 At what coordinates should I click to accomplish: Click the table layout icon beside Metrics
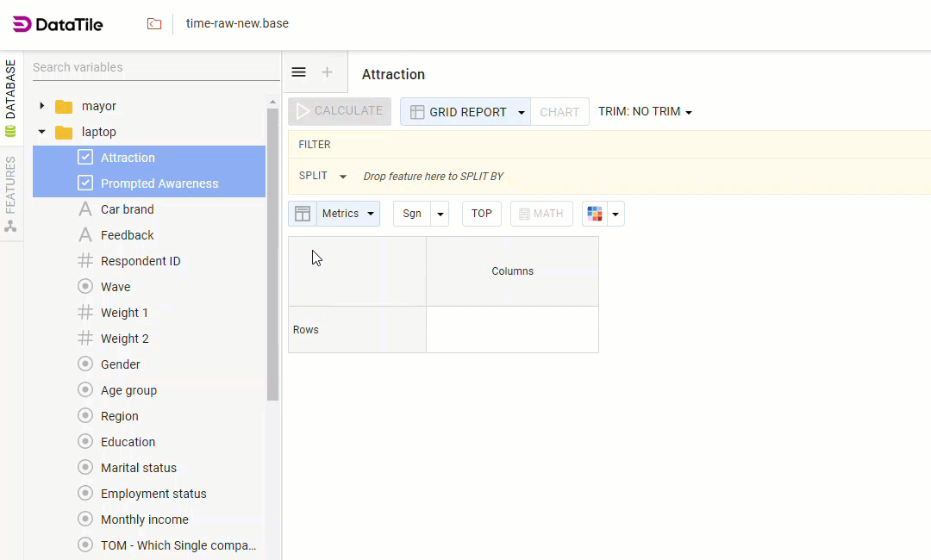pos(303,214)
